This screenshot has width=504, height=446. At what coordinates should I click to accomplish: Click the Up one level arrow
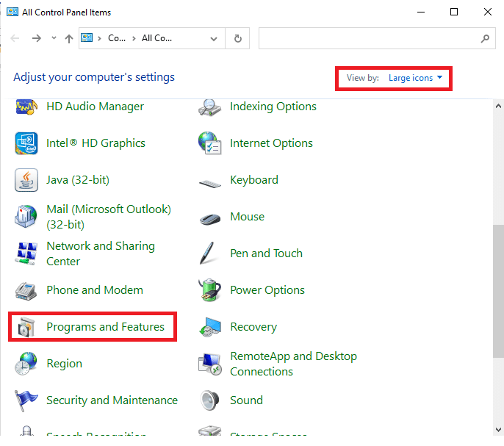(68, 39)
